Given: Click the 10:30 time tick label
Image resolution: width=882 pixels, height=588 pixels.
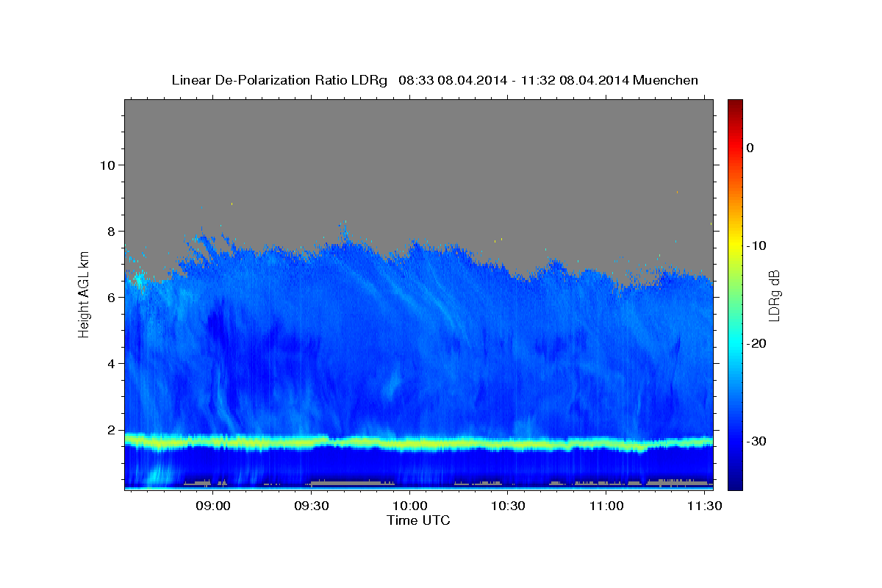Looking at the screenshot, I should tap(508, 506).
